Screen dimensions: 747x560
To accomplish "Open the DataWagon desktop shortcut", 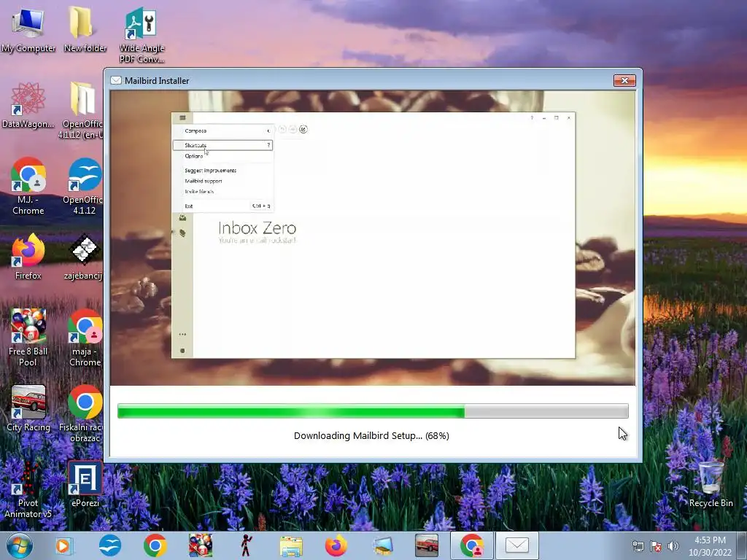I will [x=28, y=105].
